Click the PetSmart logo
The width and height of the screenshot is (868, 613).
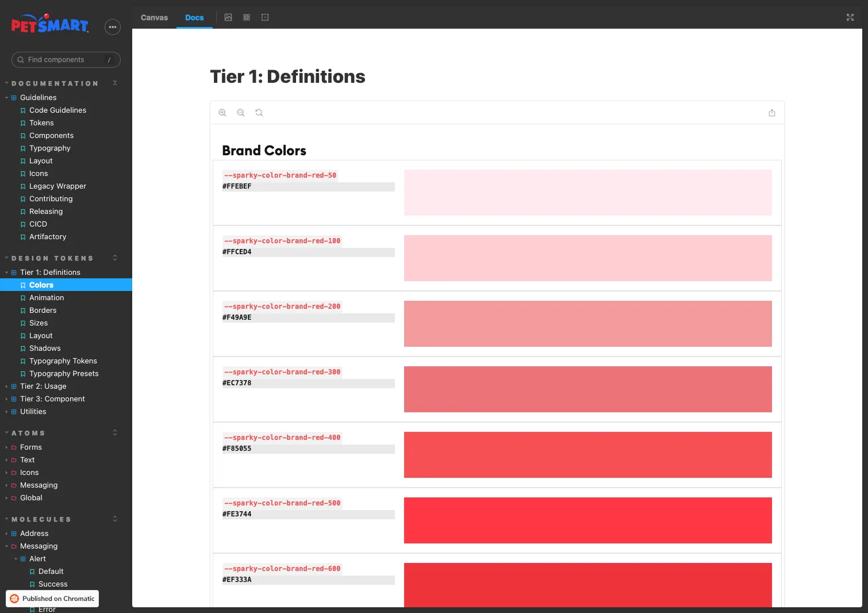pos(50,24)
